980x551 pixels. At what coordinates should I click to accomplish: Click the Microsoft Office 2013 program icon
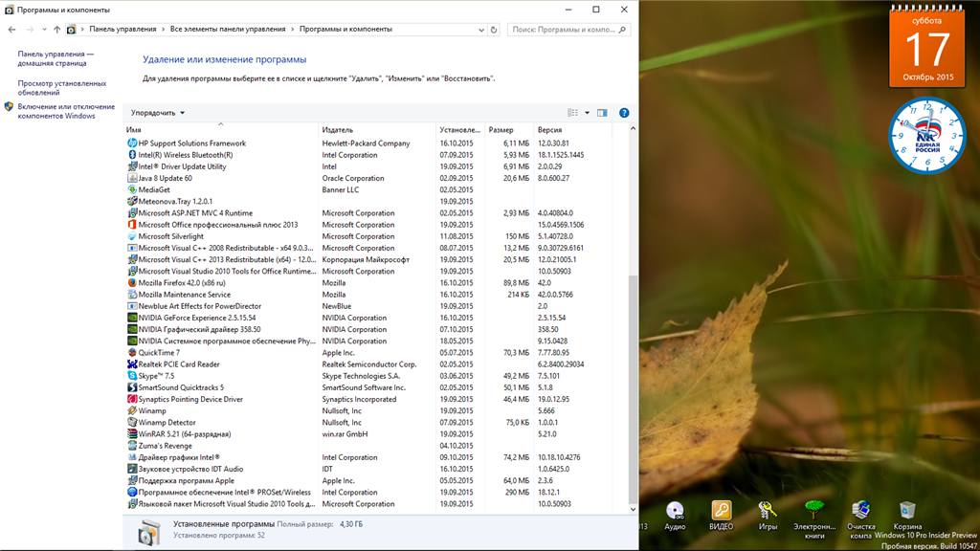132,224
